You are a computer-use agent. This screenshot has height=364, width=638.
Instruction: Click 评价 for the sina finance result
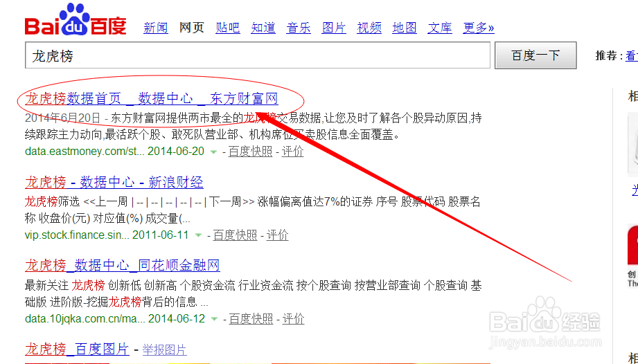coord(278,235)
